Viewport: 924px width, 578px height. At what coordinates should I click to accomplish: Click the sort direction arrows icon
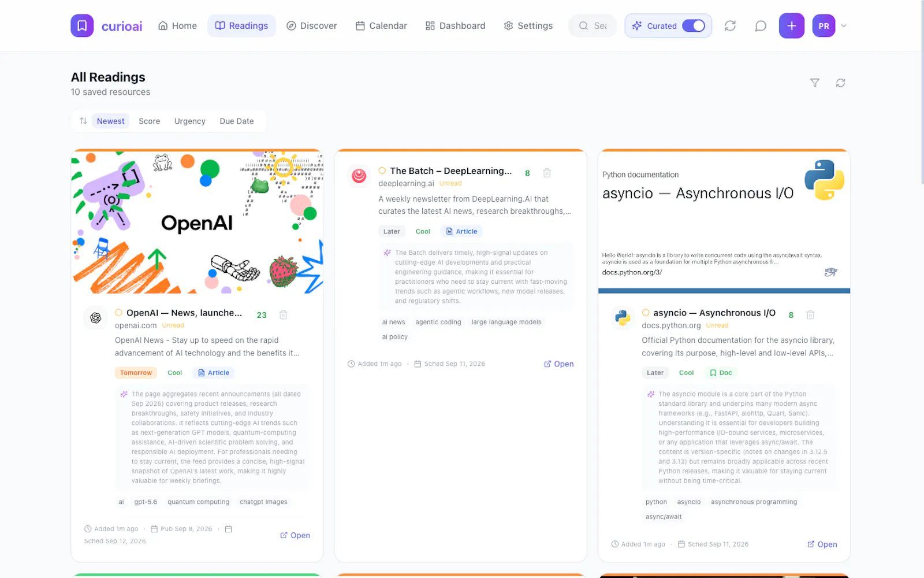coord(83,121)
